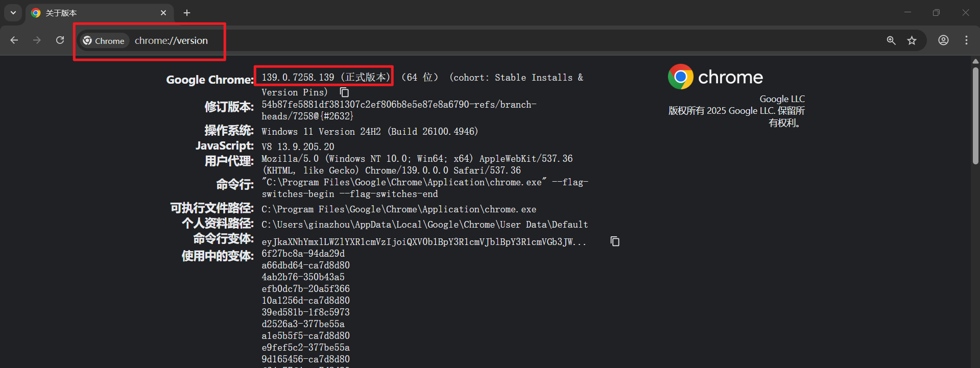Open the zoom magnifier icon in address bar
Image resolution: width=980 pixels, height=368 pixels.
(891, 40)
